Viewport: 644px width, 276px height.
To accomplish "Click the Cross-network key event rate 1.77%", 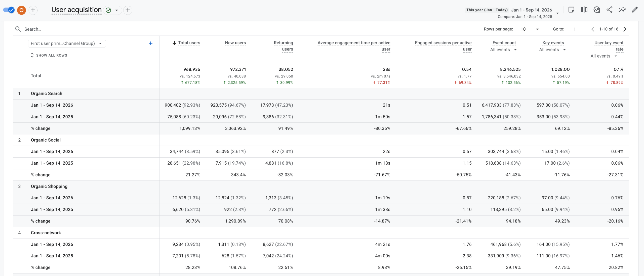I will pos(617,244).
